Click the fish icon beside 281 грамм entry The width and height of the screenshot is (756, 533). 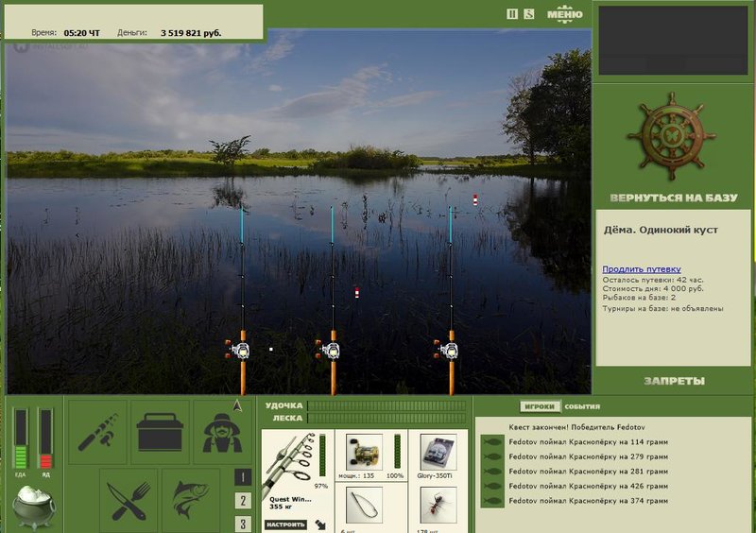click(x=491, y=472)
